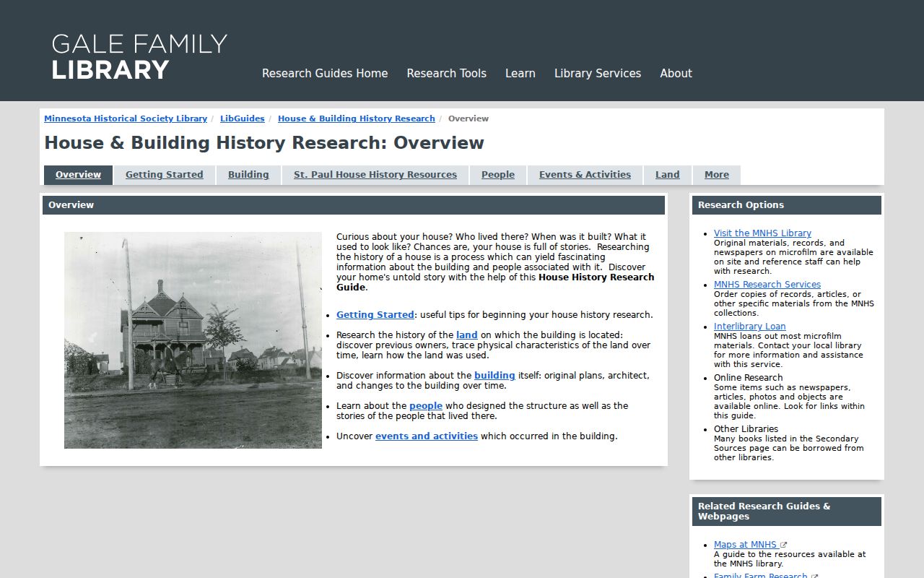
Task: Switch to the Building tab
Action: [248, 175]
